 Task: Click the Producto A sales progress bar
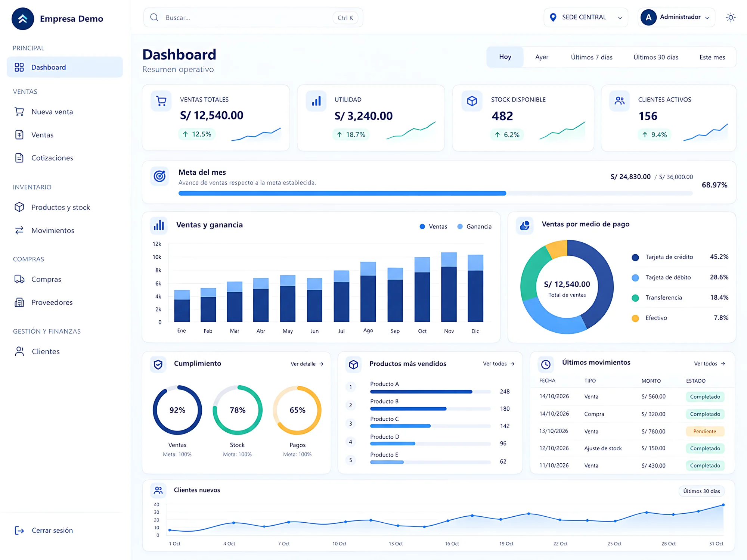[x=430, y=392]
